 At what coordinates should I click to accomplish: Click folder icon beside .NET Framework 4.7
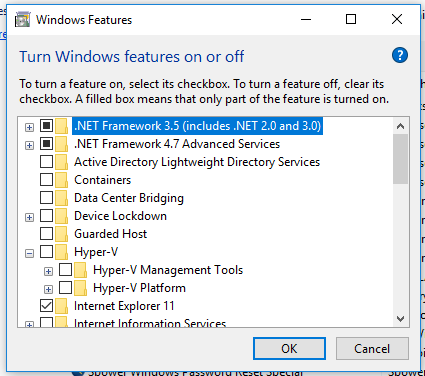coord(61,144)
